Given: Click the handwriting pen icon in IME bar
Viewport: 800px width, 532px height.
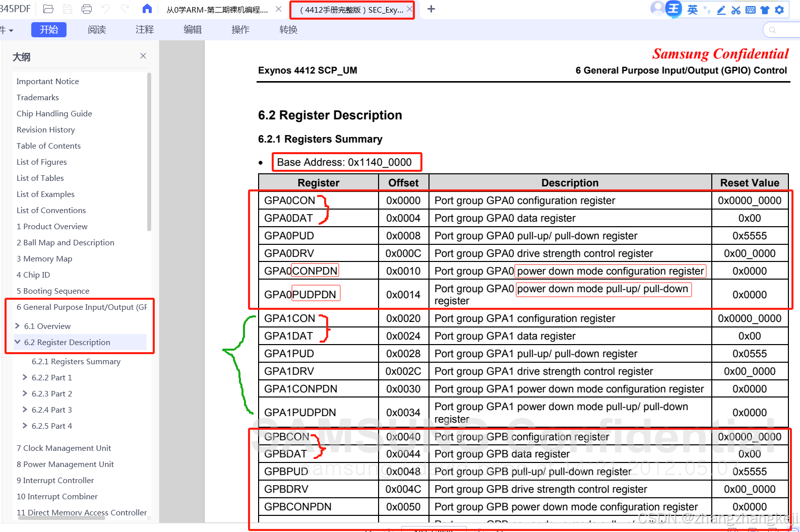Looking at the screenshot, I should (721, 10).
